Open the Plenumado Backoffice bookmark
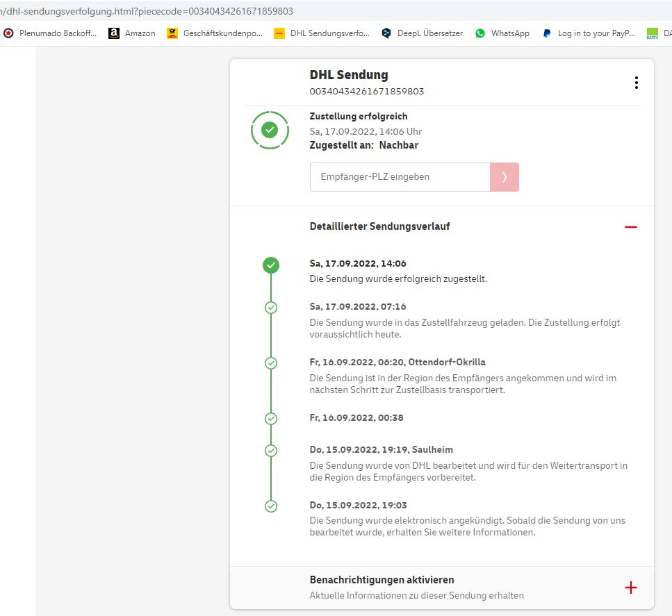This screenshot has width=672, height=616. coord(50,33)
